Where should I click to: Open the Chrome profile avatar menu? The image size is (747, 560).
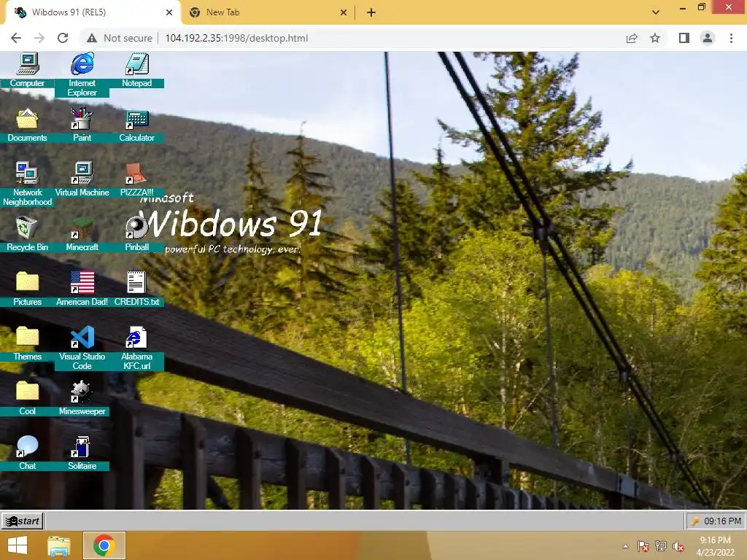pyautogui.click(x=708, y=38)
